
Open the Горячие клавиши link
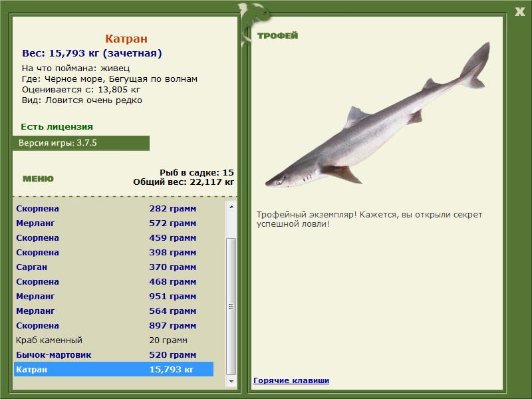click(x=291, y=380)
